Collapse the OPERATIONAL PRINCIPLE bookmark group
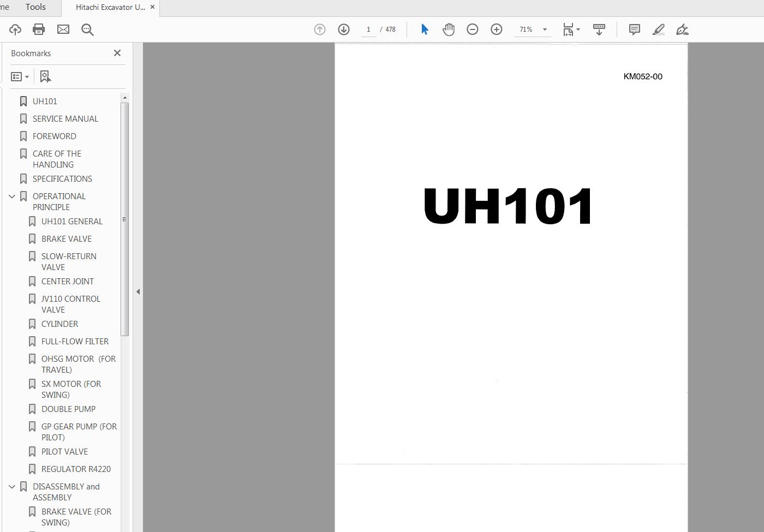This screenshot has width=764, height=532. 12,196
